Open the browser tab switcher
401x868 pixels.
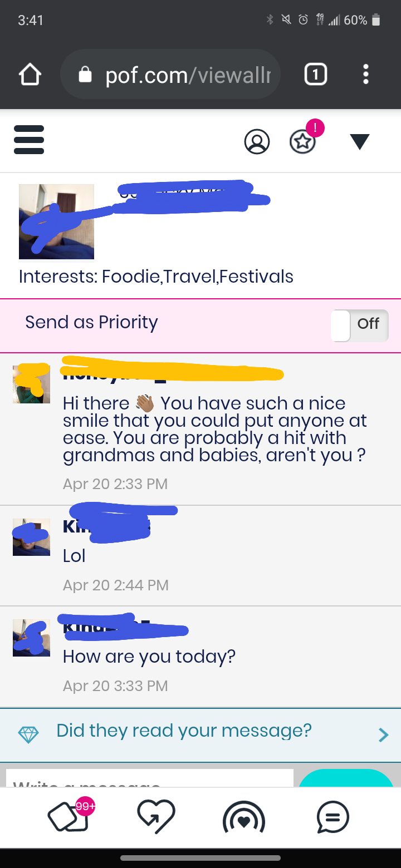(x=316, y=75)
